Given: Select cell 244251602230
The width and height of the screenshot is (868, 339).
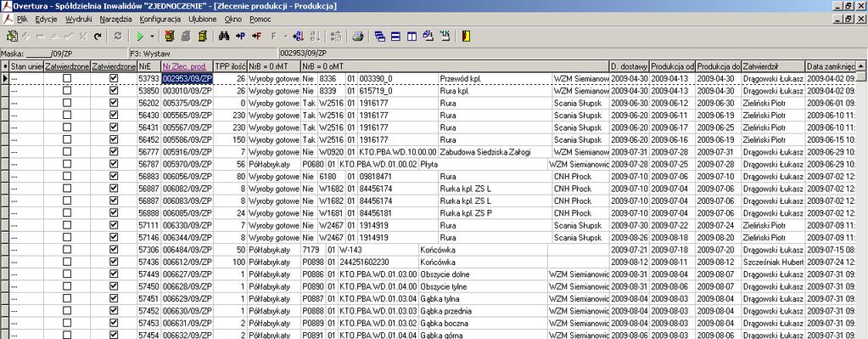Looking at the screenshot, I should [378, 262].
